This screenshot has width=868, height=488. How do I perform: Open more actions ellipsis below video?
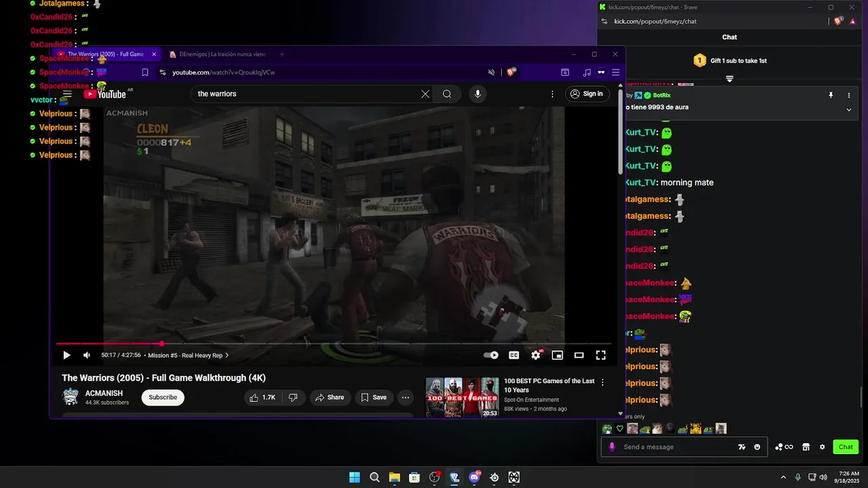(x=406, y=397)
